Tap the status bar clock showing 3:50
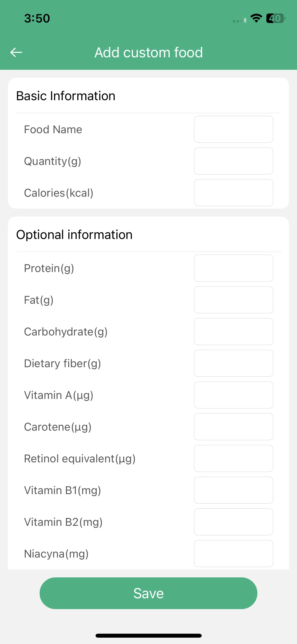 coord(37,18)
